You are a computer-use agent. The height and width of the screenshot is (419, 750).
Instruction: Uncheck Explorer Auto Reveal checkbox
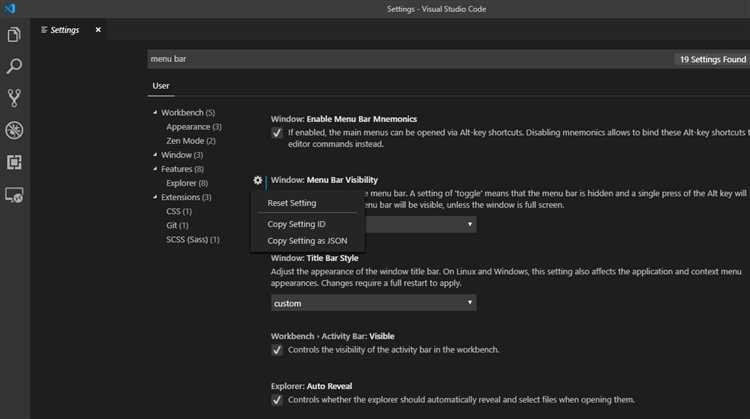point(277,400)
